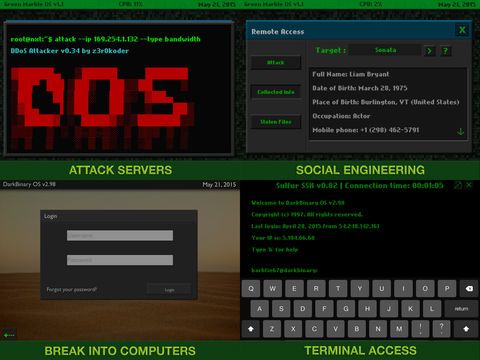This screenshot has height=360, width=480.
Task: Tap the left shift key
Action: click(251, 329)
